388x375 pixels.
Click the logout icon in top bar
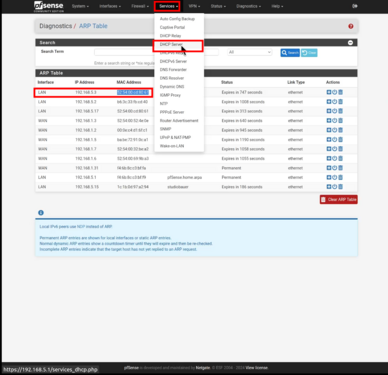[355, 6]
